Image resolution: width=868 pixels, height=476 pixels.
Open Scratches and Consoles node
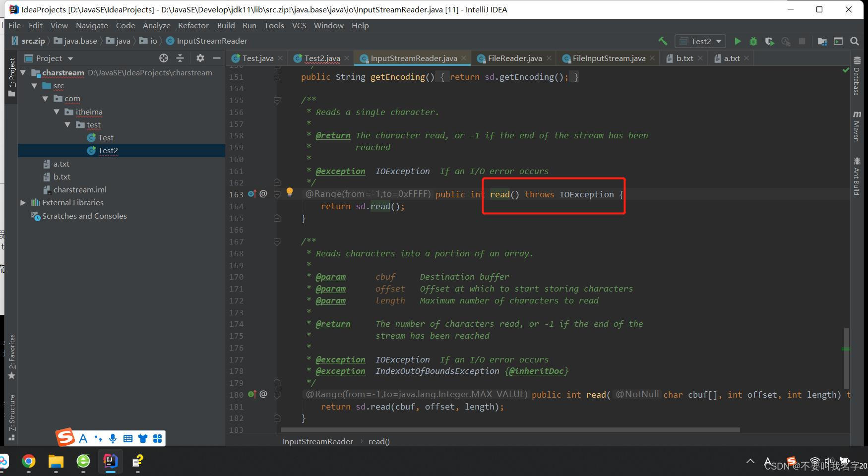point(84,216)
